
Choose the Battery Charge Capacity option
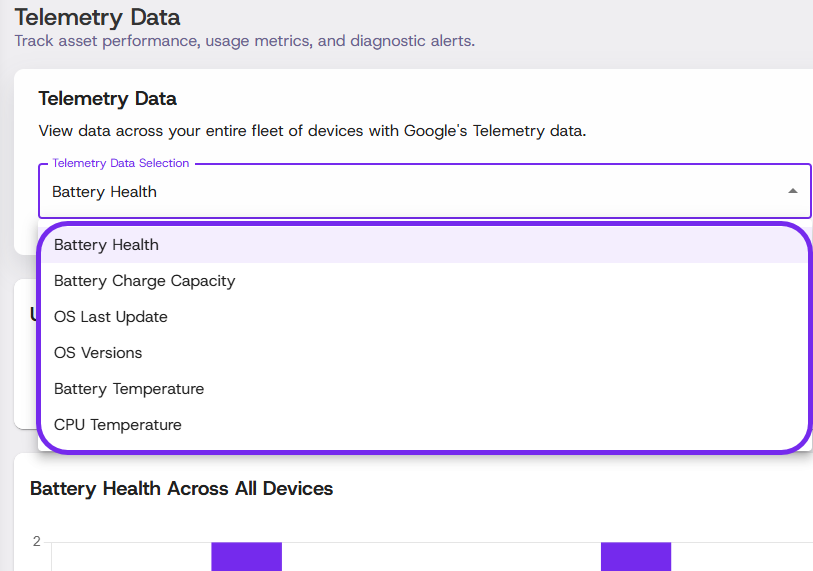pos(144,281)
